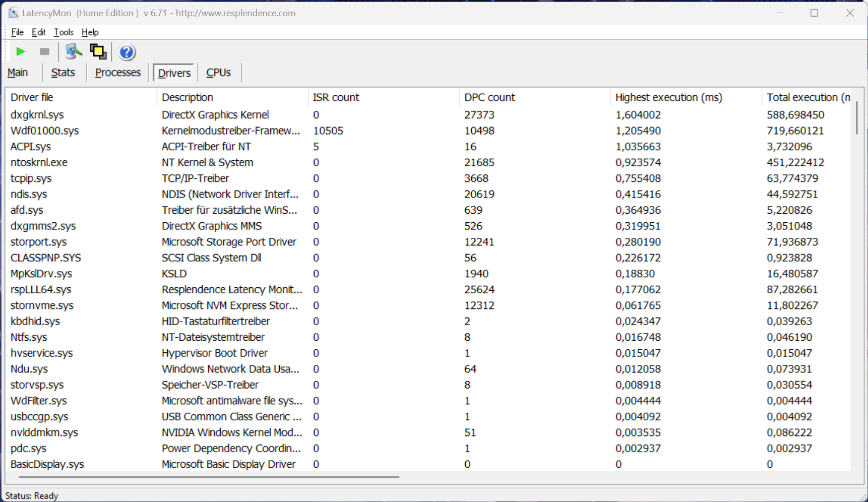
Task: Click the 'Status: Ready' status bar text
Action: pos(32,496)
